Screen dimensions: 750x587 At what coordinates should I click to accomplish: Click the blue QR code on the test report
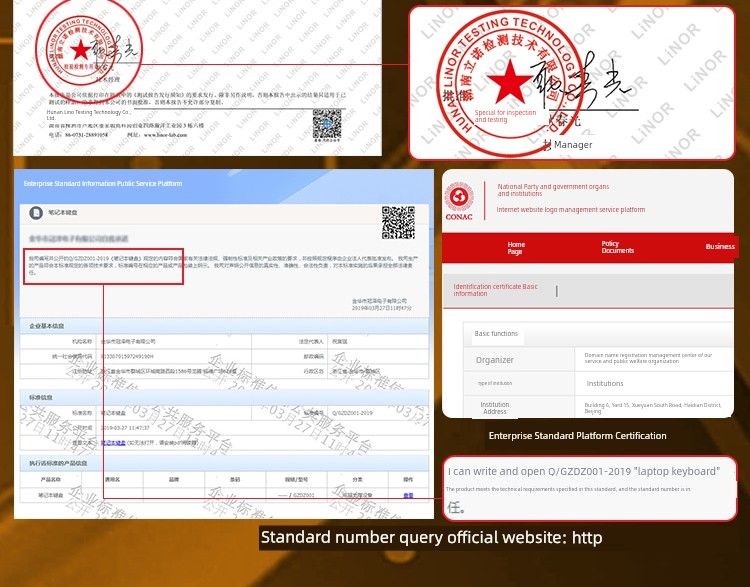coord(327,126)
